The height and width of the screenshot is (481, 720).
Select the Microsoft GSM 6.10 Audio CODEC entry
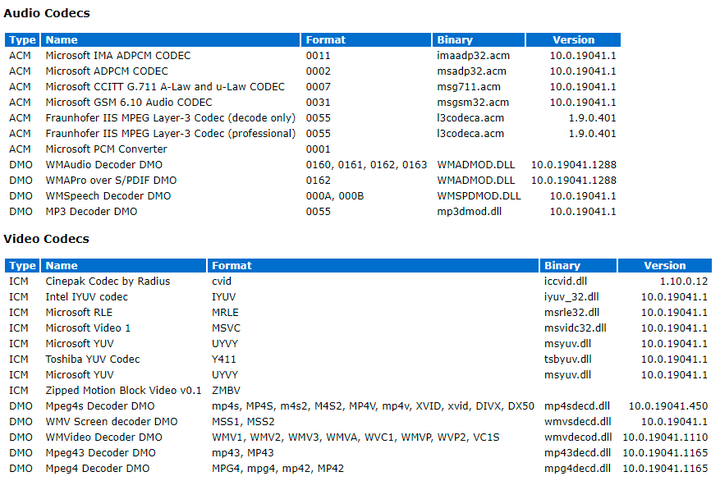(x=128, y=102)
